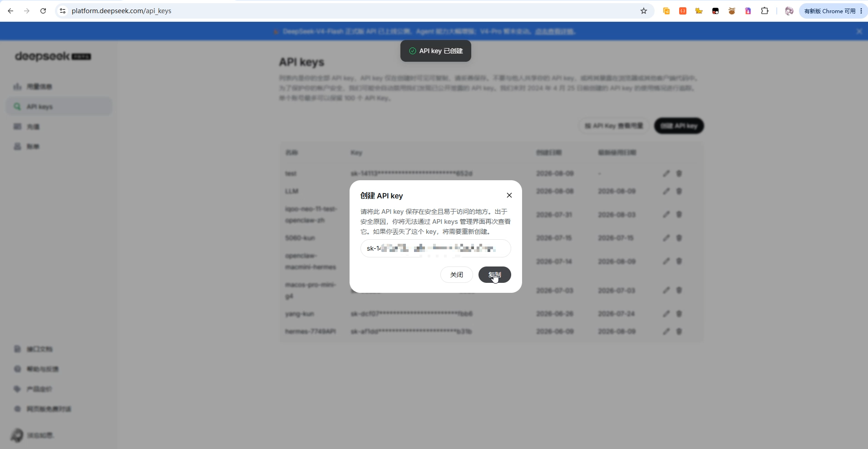Open the underlined link in the announcement banner

(x=555, y=31)
